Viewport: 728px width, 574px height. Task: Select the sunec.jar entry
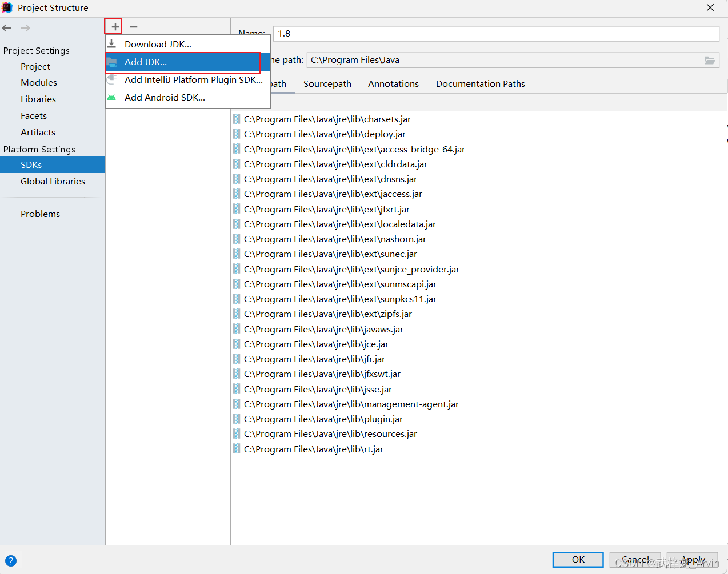330,254
